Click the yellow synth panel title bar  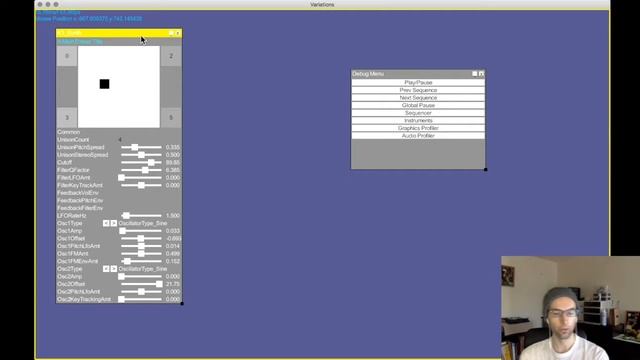119,33
